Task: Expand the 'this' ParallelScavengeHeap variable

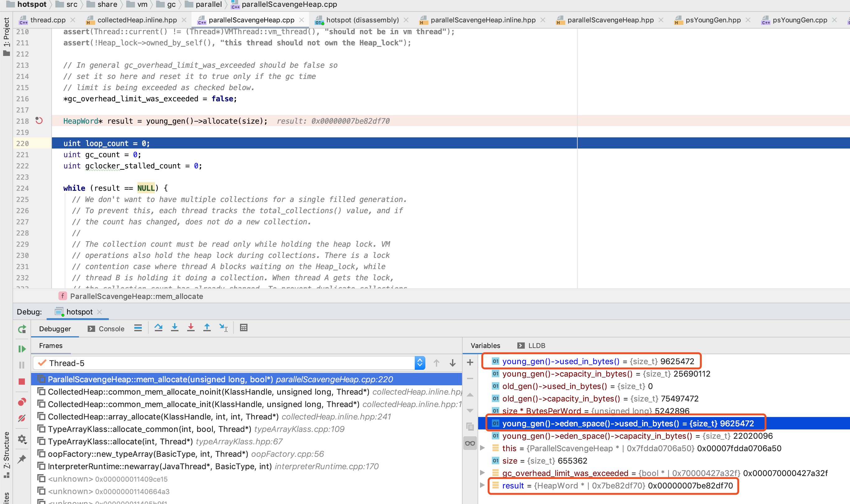Action: tap(483, 448)
